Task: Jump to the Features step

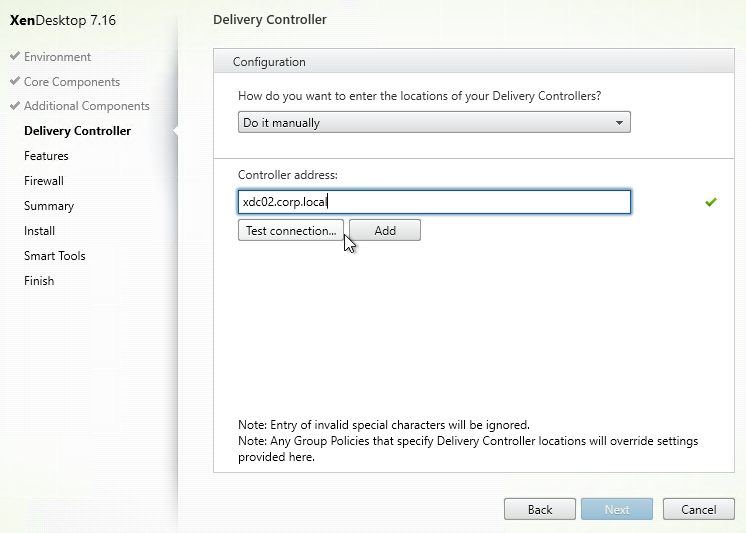Action: coord(46,156)
